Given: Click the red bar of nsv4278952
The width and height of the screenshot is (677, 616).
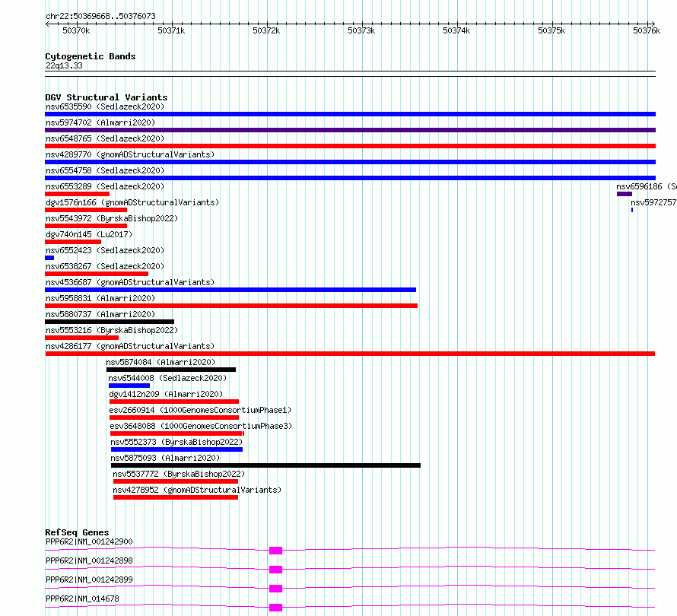Looking at the screenshot, I should click(176, 497).
